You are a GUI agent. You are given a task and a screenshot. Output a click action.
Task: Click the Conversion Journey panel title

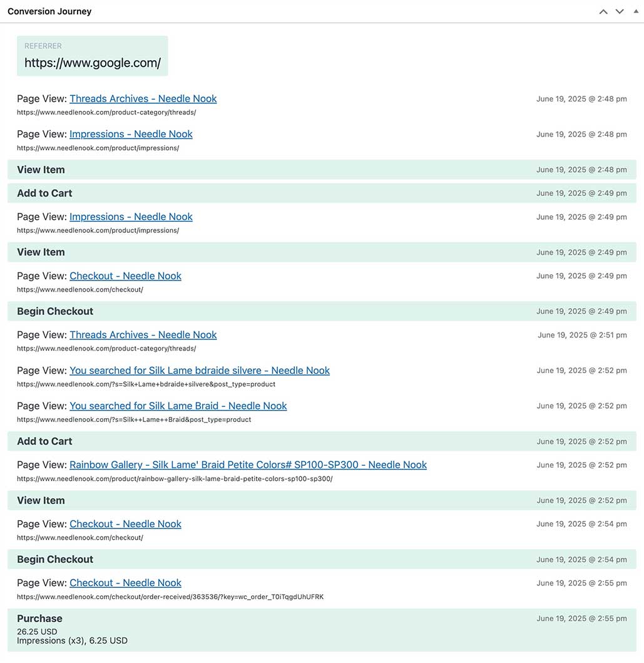click(x=49, y=11)
